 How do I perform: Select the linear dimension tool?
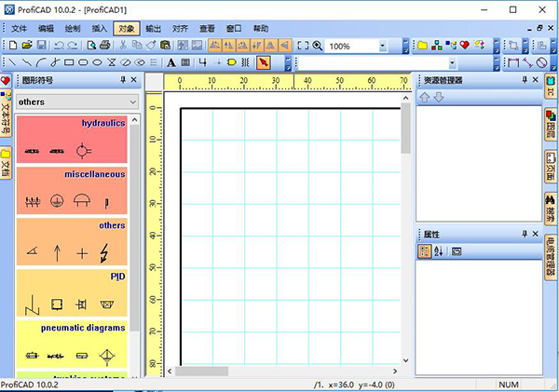[x=513, y=62]
